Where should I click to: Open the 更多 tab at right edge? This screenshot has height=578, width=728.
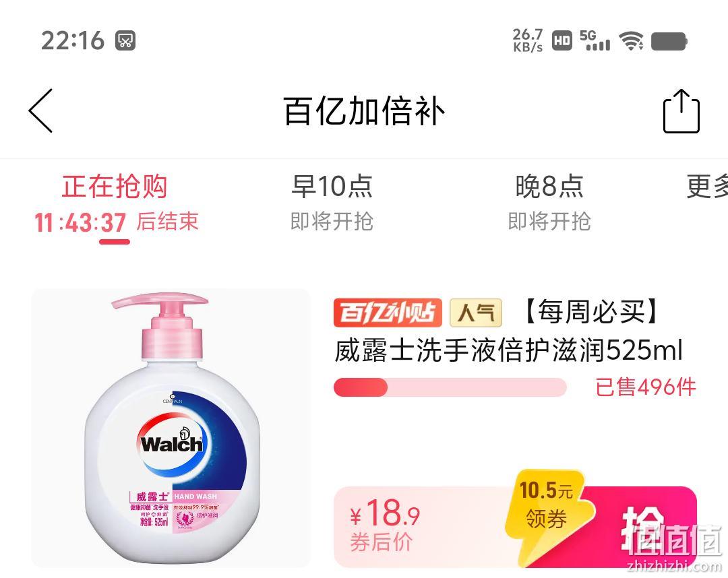707,187
